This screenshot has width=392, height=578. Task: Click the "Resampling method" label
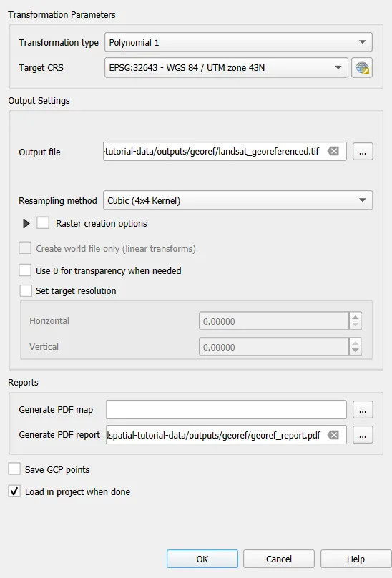pos(58,200)
